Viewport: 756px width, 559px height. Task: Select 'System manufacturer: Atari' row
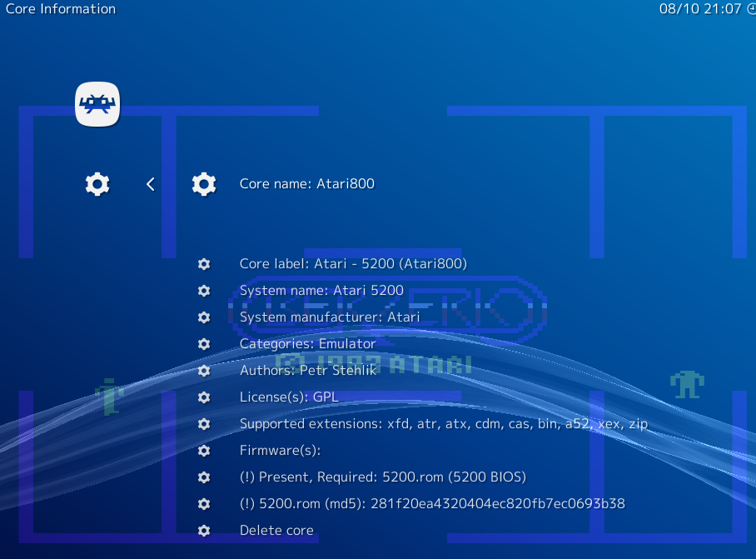point(330,317)
